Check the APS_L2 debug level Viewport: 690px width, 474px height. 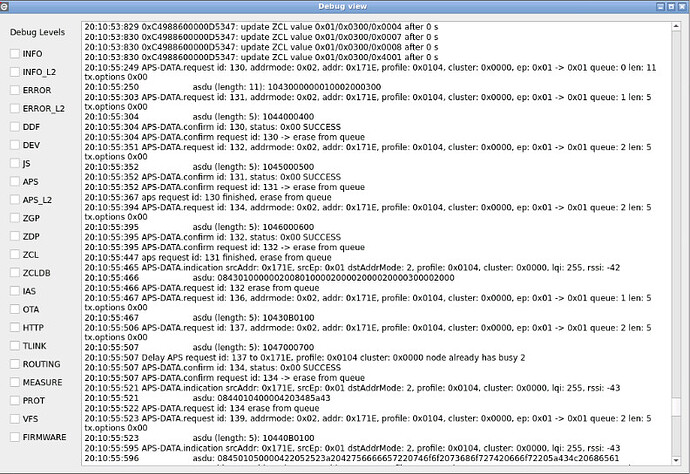tap(15, 200)
